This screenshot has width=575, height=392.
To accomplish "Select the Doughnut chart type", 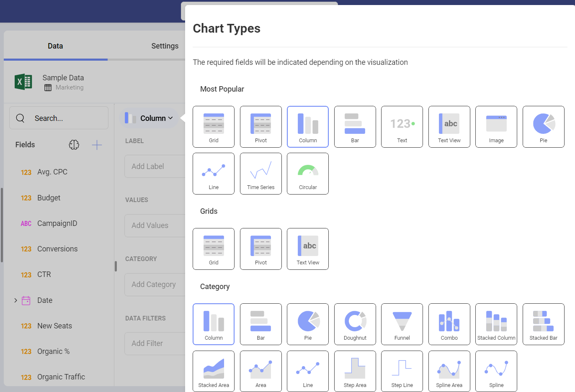I will click(355, 324).
